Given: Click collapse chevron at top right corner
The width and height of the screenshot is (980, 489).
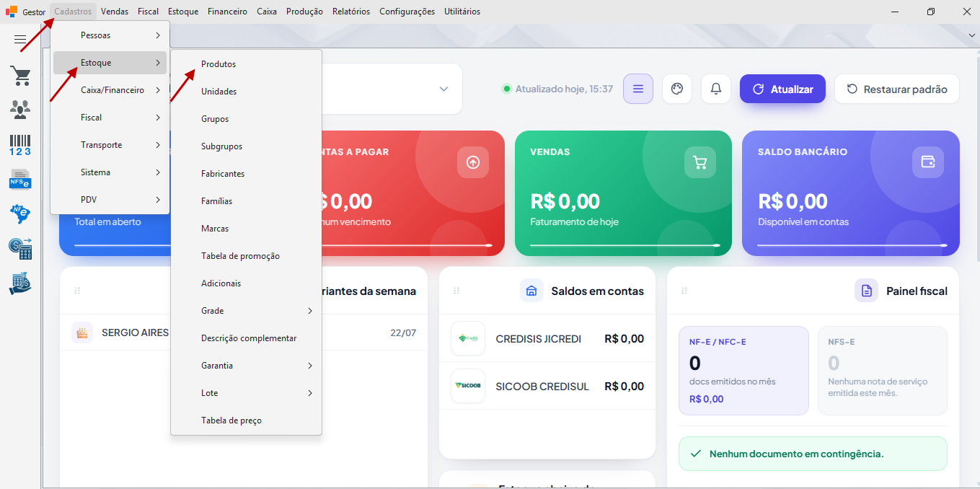Looking at the screenshot, I should point(971,35).
